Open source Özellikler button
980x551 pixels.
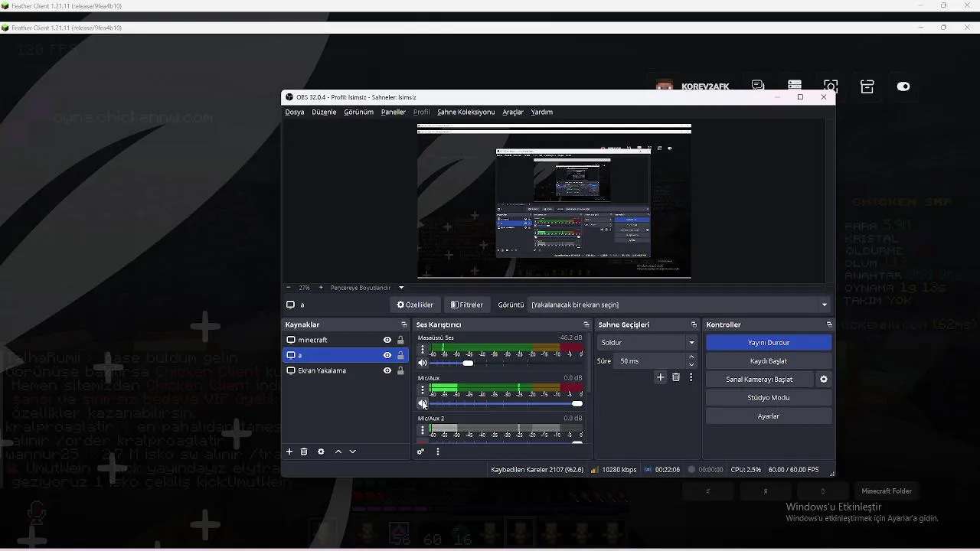(x=415, y=305)
